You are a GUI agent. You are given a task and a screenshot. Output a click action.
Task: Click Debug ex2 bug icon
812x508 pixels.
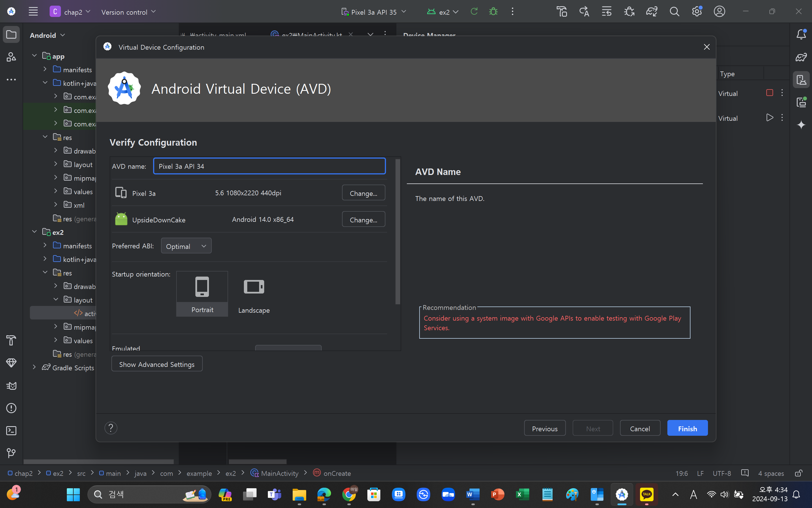pyautogui.click(x=493, y=12)
